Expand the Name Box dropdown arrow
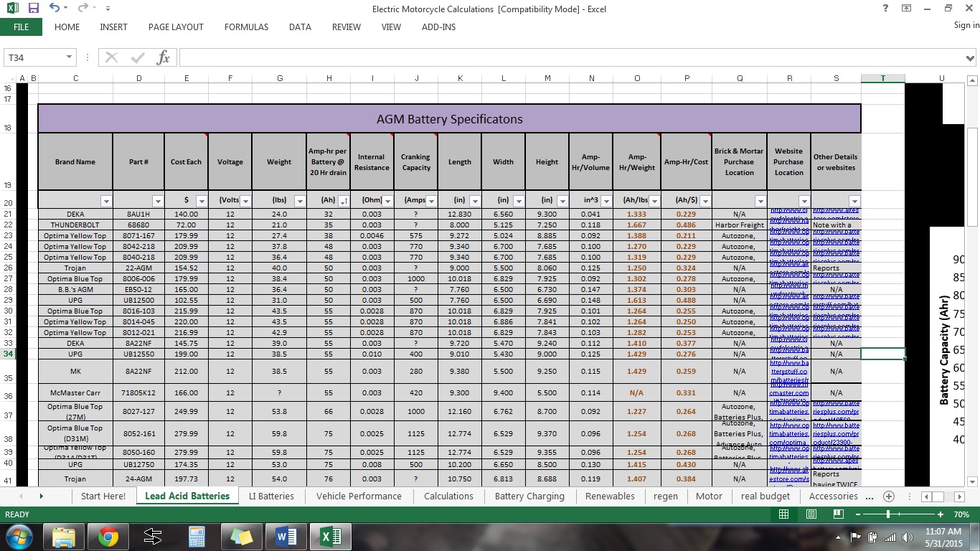Viewport: 980px width, 551px height. point(69,57)
